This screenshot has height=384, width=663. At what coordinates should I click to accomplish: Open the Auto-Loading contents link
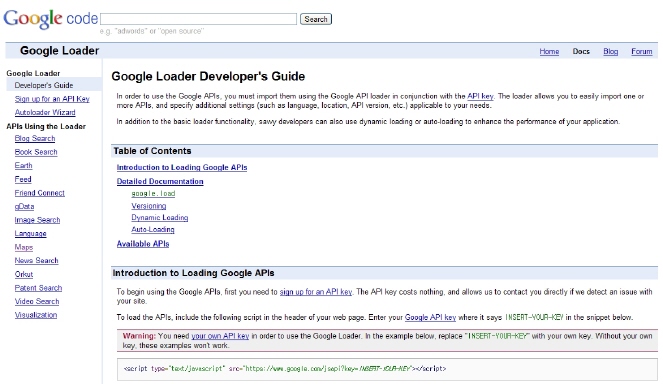click(x=153, y=229)
